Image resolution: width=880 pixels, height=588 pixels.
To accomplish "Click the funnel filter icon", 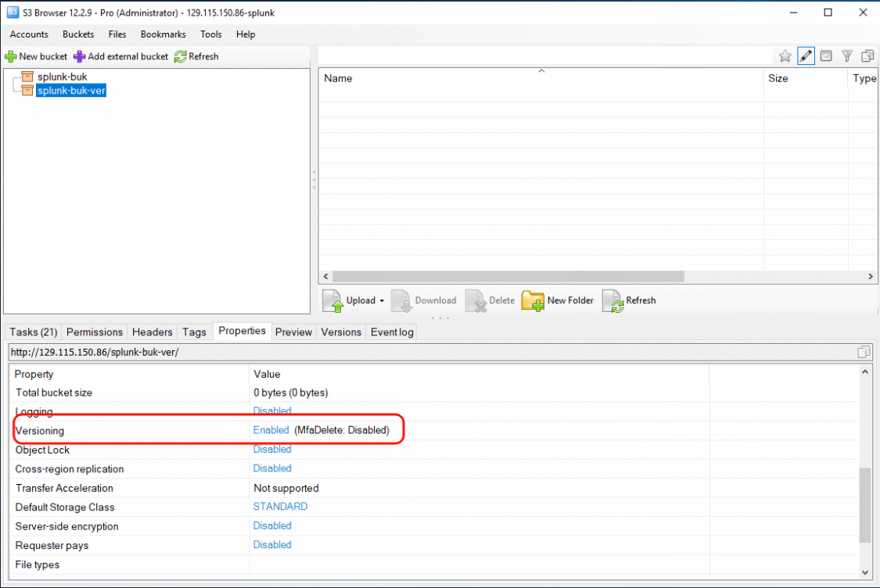I will [846, 56].
